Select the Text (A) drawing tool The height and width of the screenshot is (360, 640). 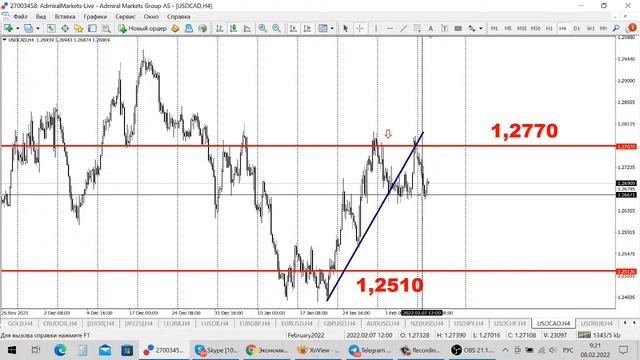[430, 28]
